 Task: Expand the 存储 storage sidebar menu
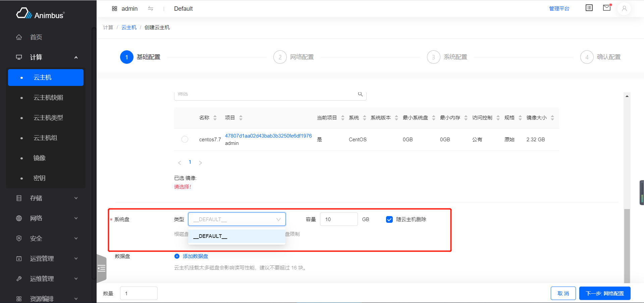click(x=47, y=198)
